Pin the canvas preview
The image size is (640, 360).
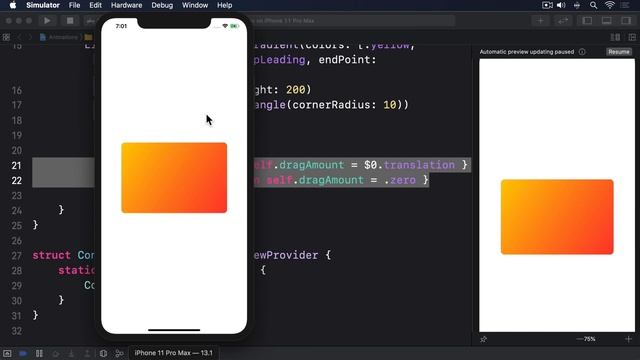click(x=484, y=339)
